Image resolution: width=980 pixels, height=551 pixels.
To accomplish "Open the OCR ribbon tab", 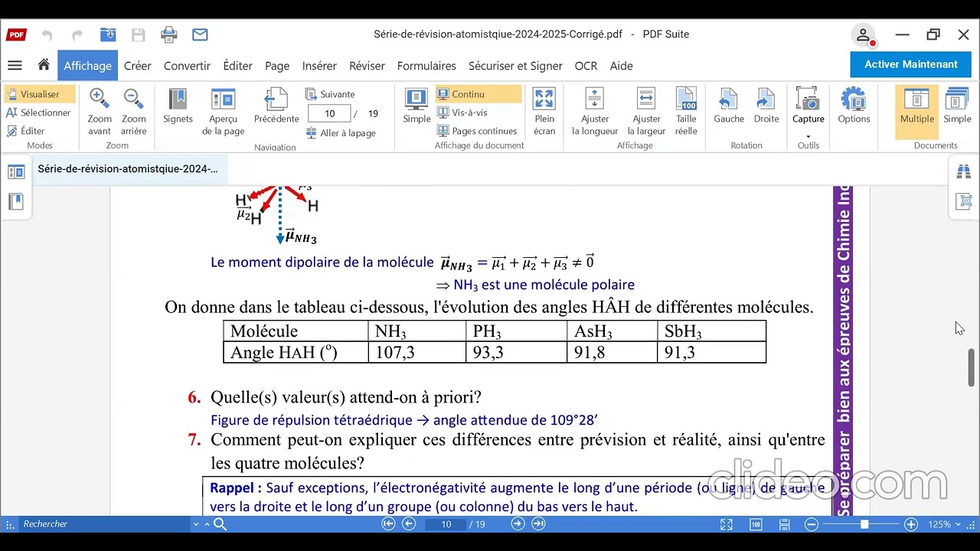I will coord(586,66).
